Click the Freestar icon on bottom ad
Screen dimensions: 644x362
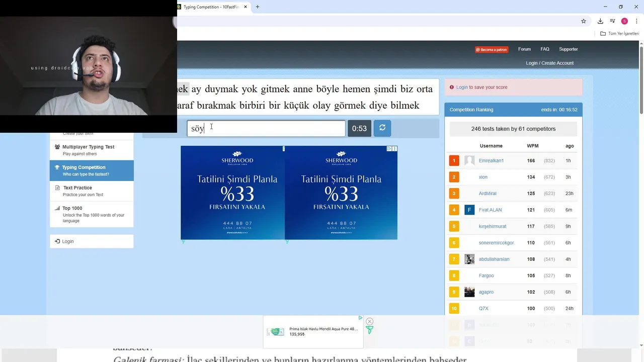(x=369, y=330)
